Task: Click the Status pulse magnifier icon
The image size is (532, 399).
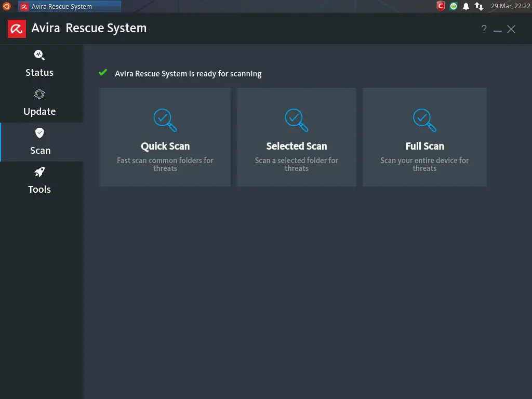Action: (x=39, y=55)
